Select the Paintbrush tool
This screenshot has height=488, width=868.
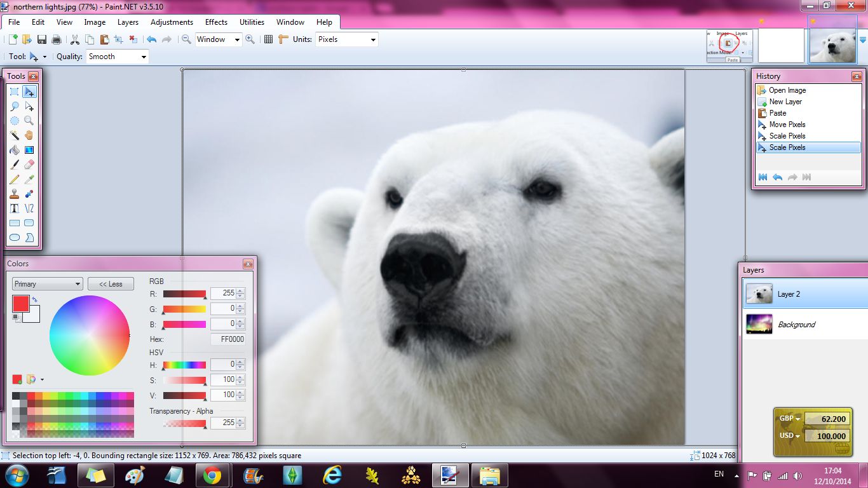coord(14,165)
